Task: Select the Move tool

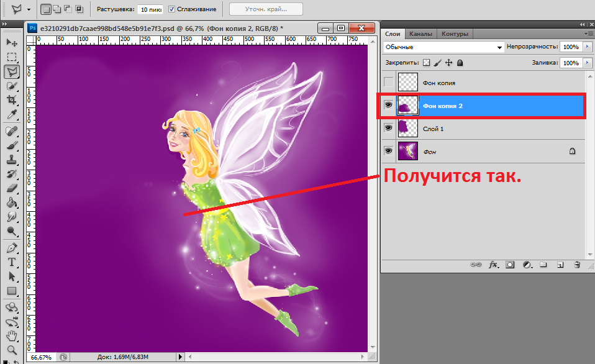Action: click(x=11, y=42)
